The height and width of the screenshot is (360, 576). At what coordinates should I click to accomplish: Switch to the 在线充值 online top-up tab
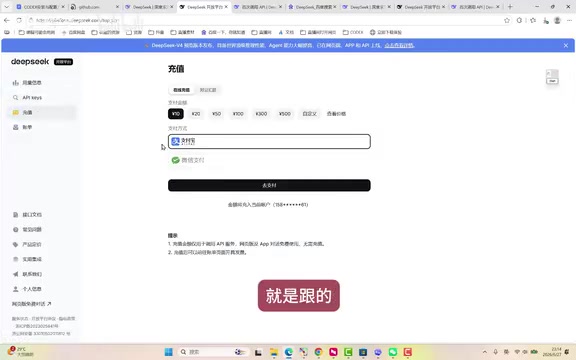[x=181, y=90]
